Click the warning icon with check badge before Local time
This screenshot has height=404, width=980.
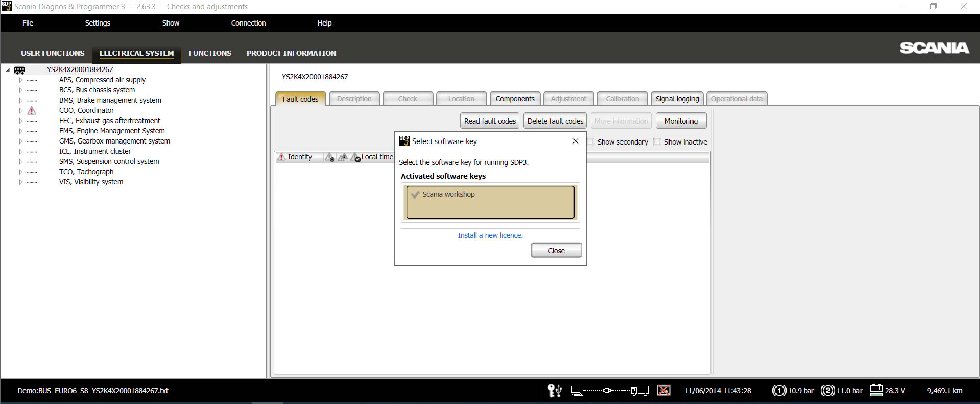pyautogui.click(x=355, y=157)
